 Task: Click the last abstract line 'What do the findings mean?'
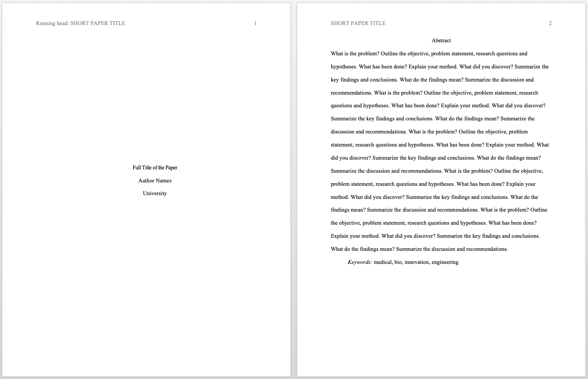coord(419,249)
